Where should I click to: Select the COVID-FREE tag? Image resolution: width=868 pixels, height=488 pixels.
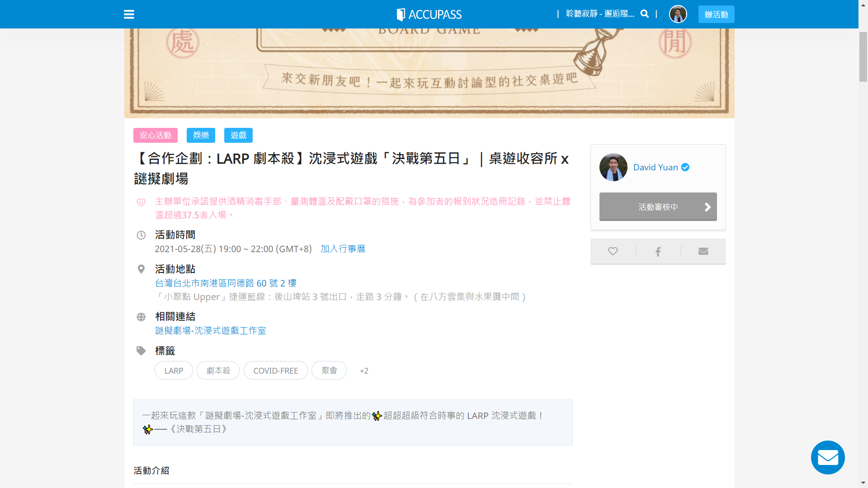[x=275, y=371]
